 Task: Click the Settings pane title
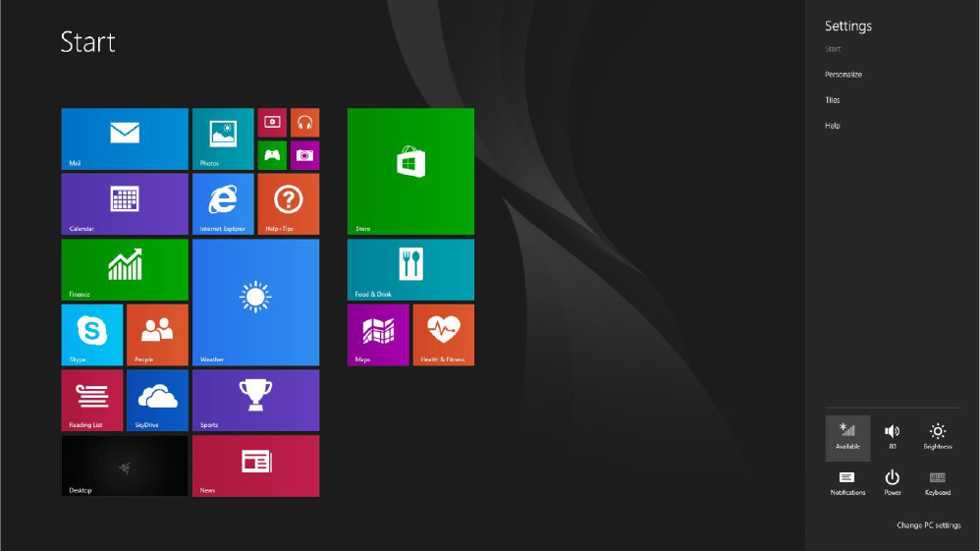[848, 27]
